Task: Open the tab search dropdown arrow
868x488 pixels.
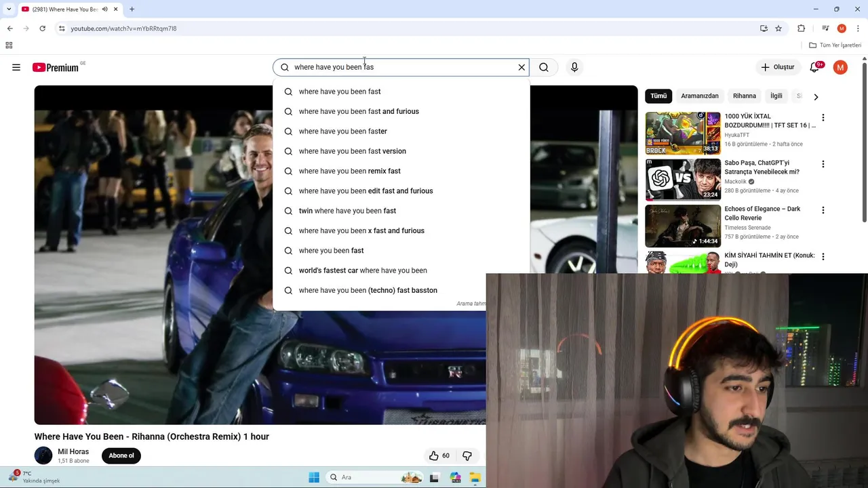Action: click(x=9, y=9)
